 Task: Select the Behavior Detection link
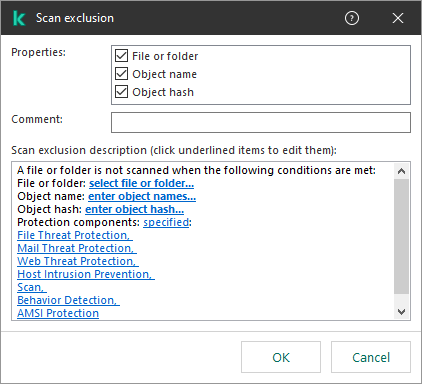point(68,300)
